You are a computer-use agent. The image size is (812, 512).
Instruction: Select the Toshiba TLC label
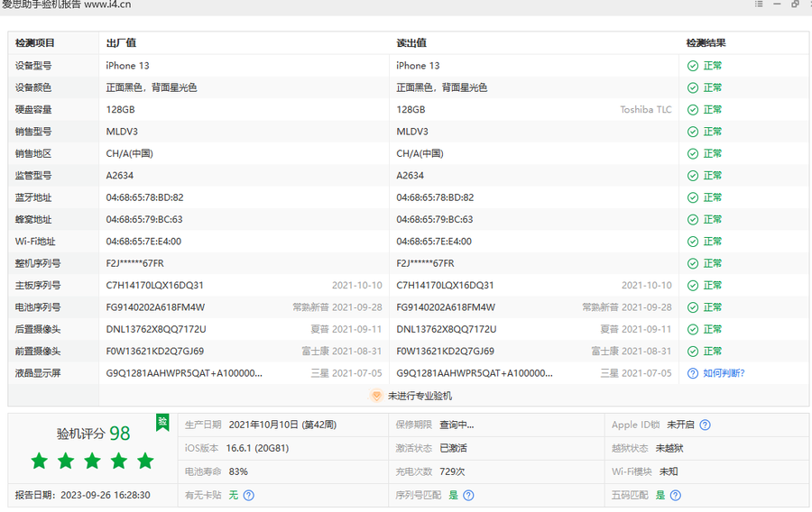646,110
